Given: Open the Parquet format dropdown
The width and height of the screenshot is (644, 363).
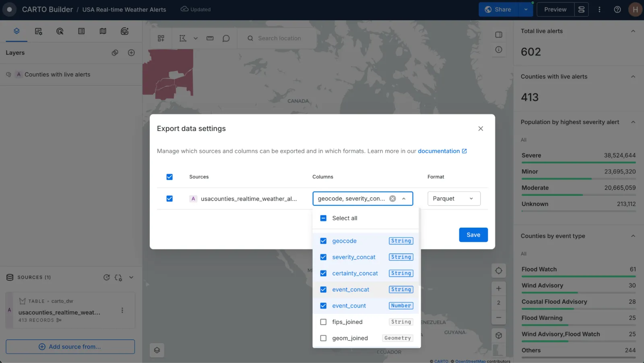Looking at the screenshot, I should click(x=454, y=199).
